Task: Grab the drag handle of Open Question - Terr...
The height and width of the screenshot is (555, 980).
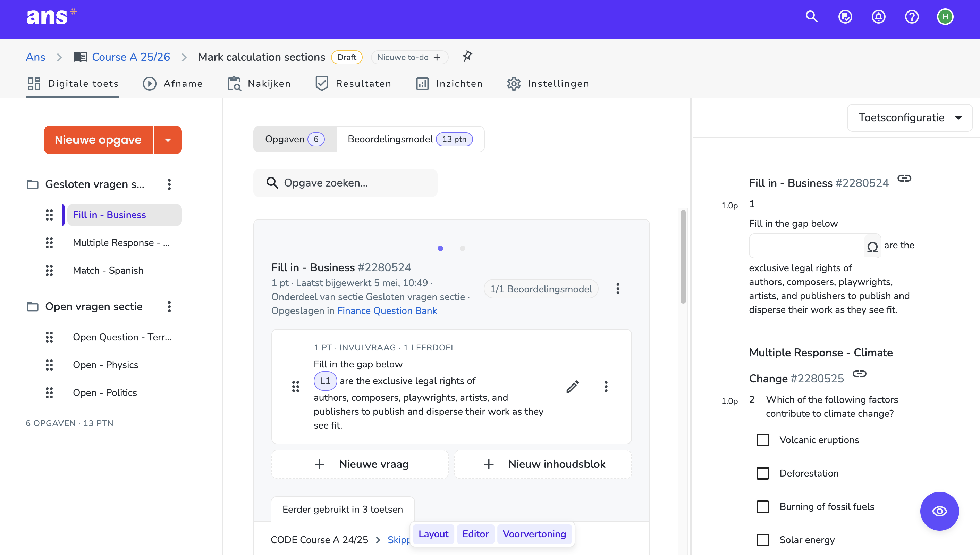Action: pyautogui.click(x=49, y=337)
